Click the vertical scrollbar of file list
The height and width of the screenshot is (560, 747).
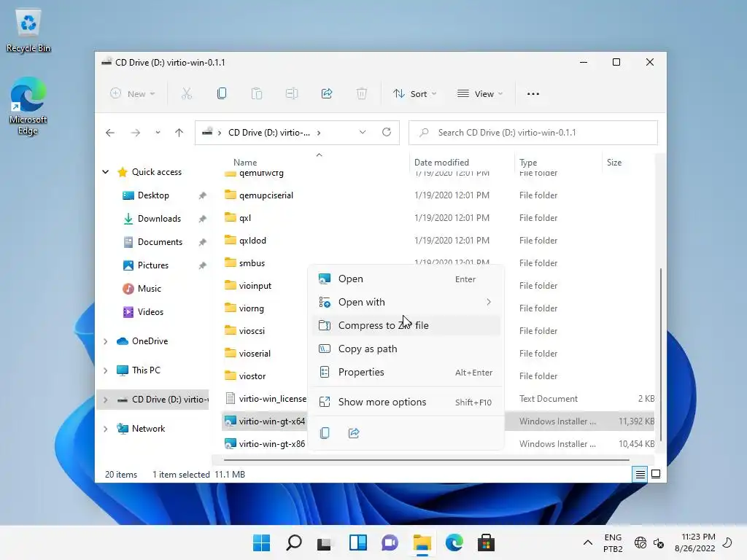(660, 355)
